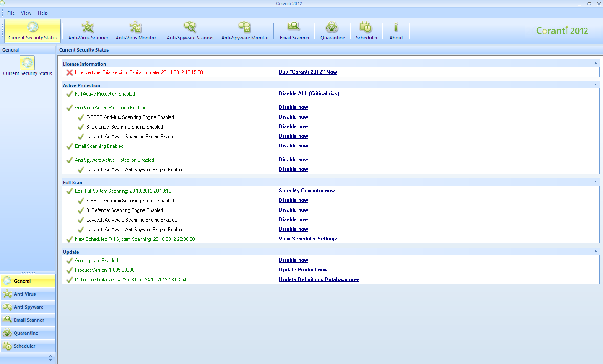The height and width of the screenshot is (364, 603).
Task: Collapse the License Information section
Action: pos(595,64)
